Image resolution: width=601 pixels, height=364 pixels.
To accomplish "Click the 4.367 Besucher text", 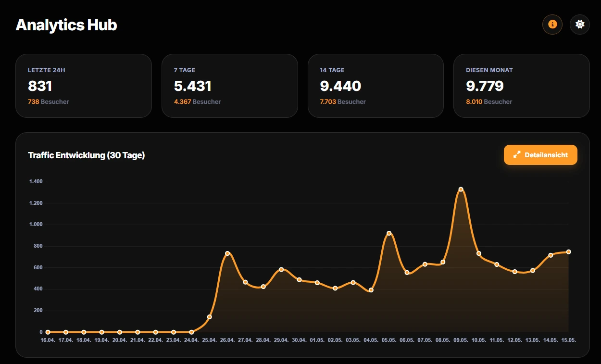I will (198, 102).
